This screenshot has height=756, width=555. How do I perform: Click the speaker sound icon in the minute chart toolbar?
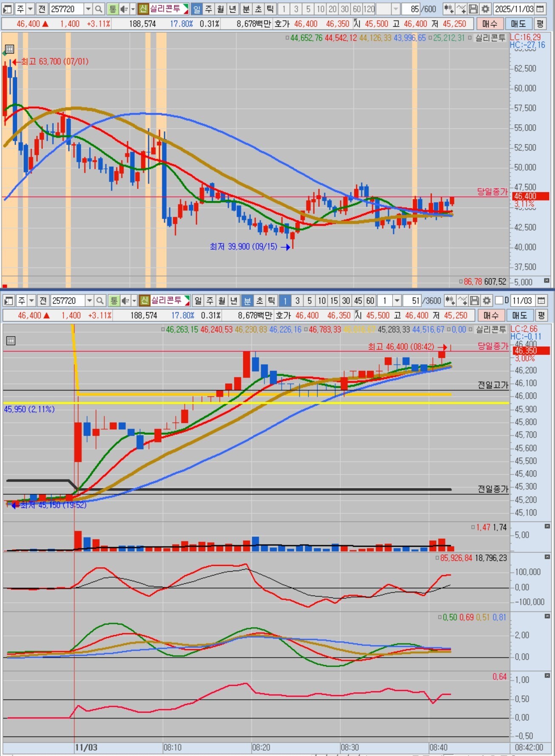coord(125,301)
